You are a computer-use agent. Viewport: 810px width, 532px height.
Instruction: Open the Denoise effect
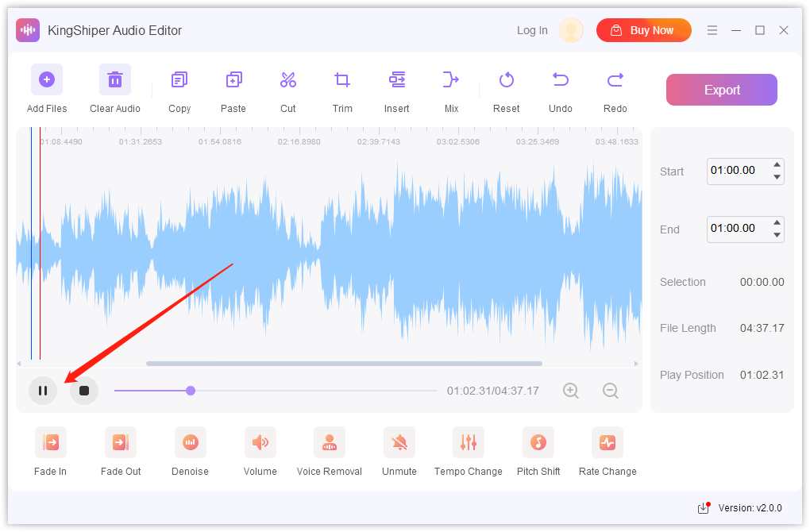pyautogui.click(x=190, y=442)
